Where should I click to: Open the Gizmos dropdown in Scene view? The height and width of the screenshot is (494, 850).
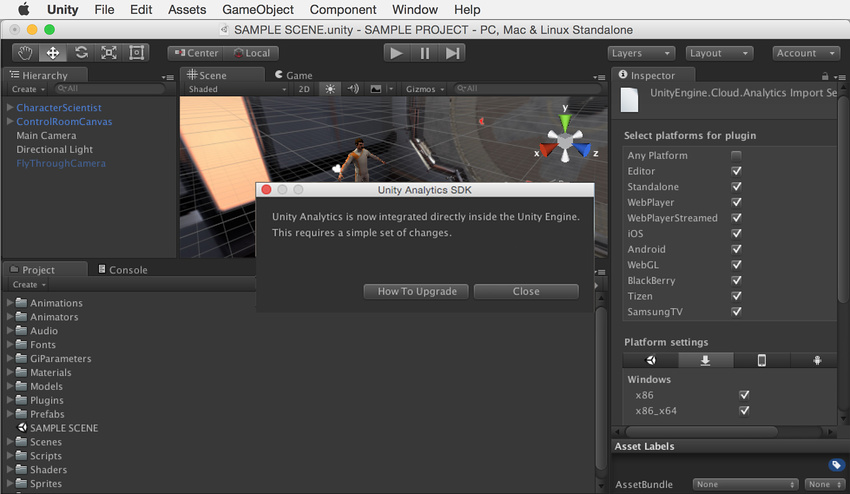click(425, 89)
